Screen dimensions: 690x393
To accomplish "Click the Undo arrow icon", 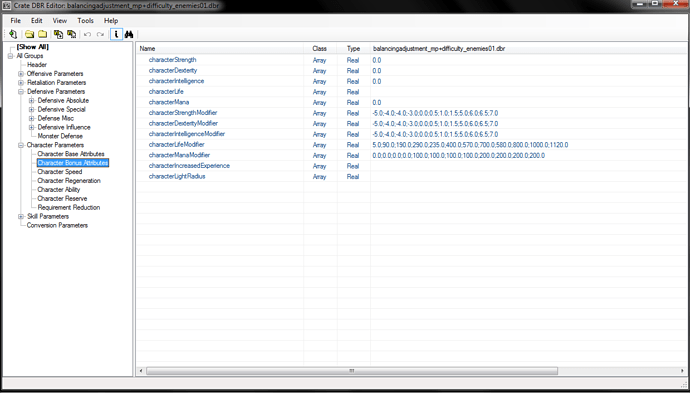I will click(87, 34).
